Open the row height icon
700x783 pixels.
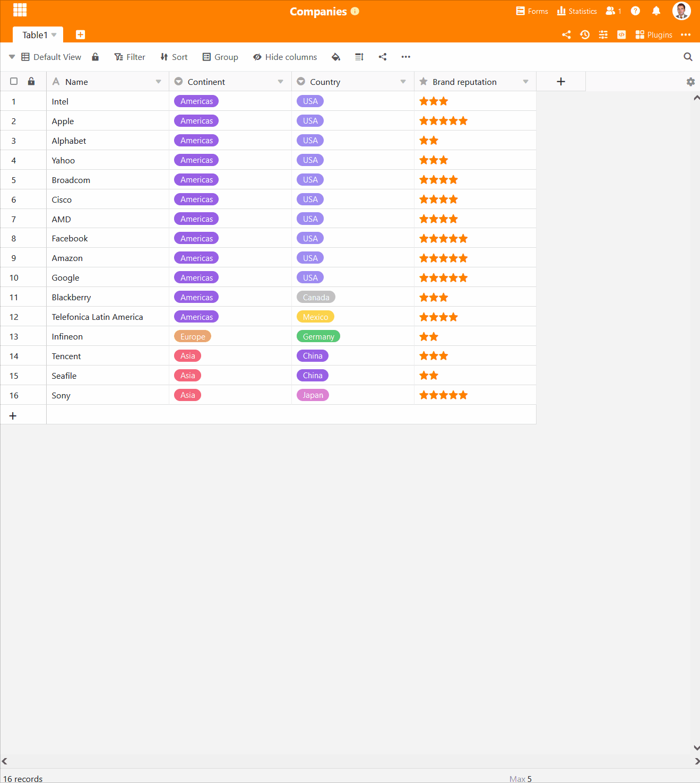click(359, 57)
